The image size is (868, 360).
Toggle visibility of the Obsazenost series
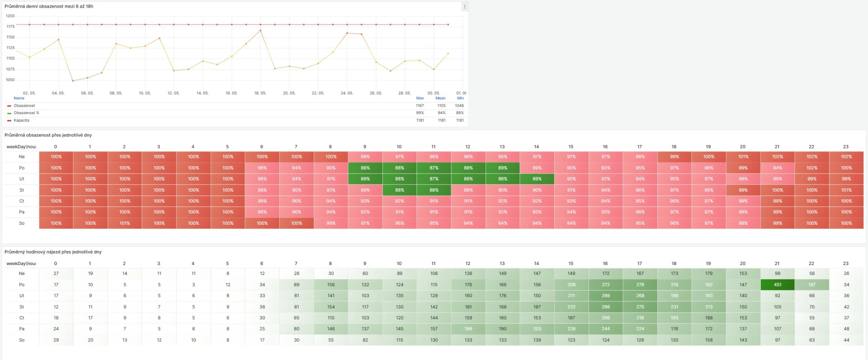(24, 106)
